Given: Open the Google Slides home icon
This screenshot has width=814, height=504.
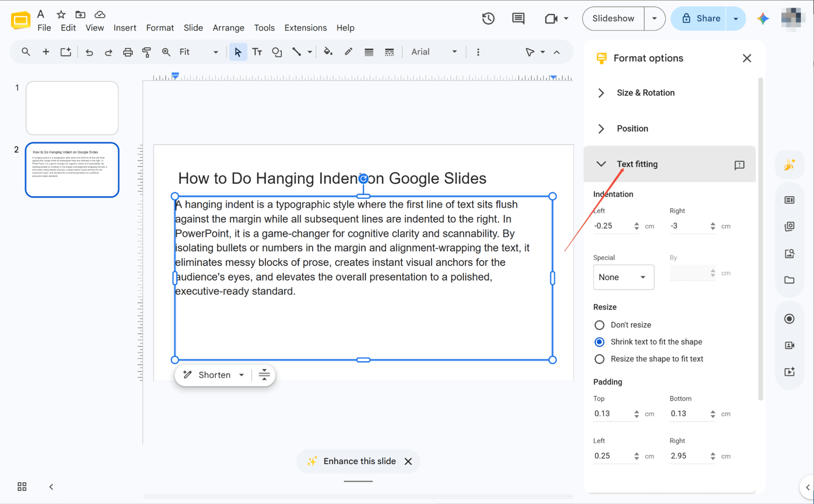Looking at the screenshot, I should (20, 20).
